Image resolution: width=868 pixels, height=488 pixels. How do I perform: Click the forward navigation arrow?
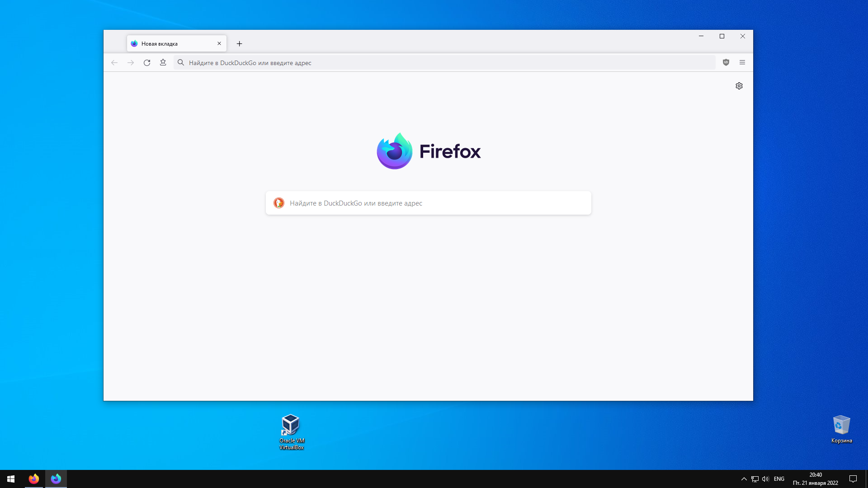point(131,63)
